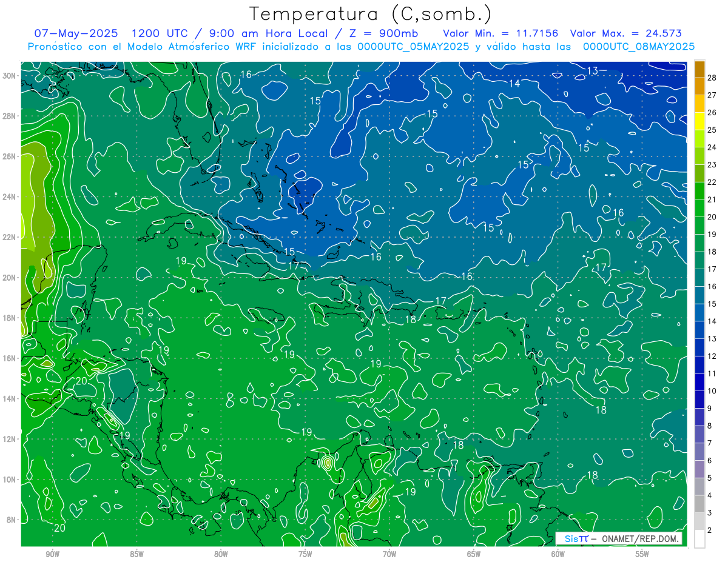Select the date text "07-May-2025"
The width and height of the screenshot is (728, 562).
click(x=76, y=33)
